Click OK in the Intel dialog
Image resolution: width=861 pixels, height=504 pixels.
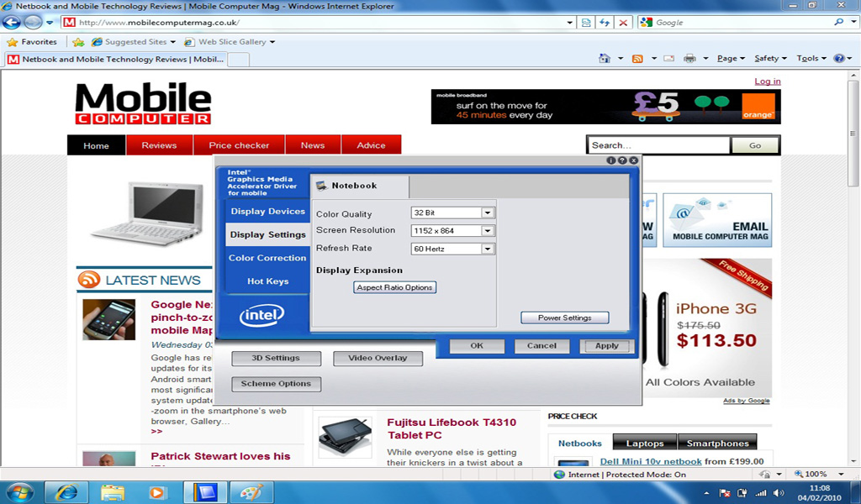tap(477, 346)
